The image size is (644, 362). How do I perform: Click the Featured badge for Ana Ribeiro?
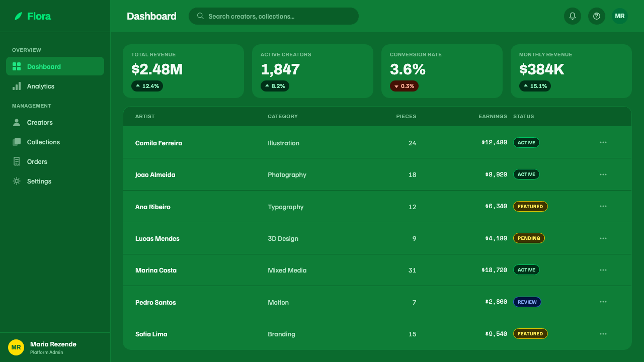[530, 206]
